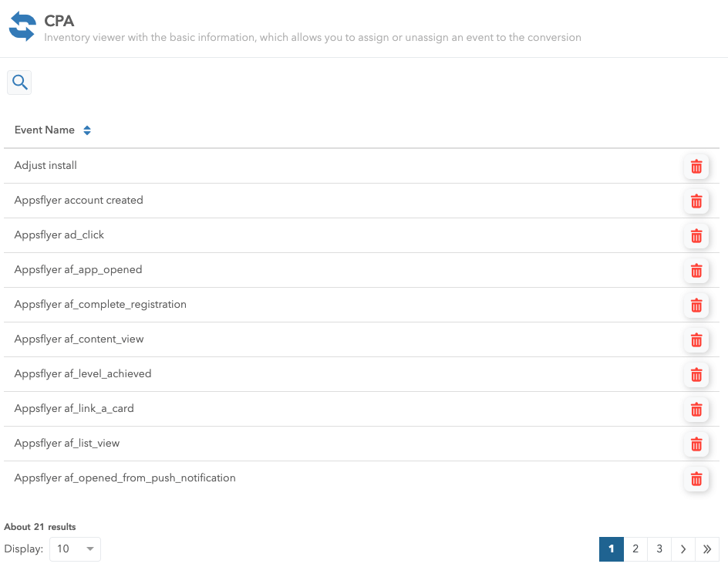Viewport: 728px width, 584px height.
Task: Remove the af_list_view event
Action: (x=696, y=444)
